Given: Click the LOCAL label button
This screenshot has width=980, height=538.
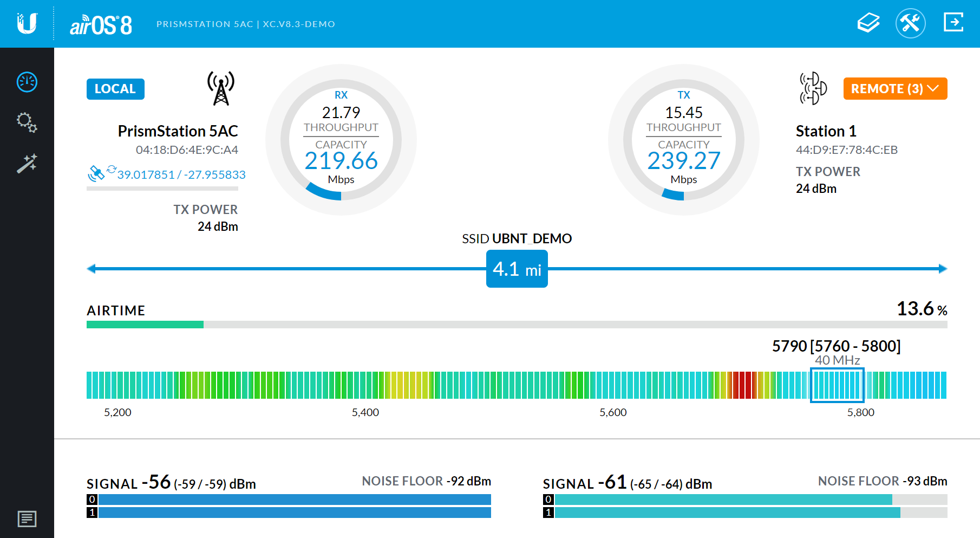Looking at the screenshot, I should (x=115, y=89).
